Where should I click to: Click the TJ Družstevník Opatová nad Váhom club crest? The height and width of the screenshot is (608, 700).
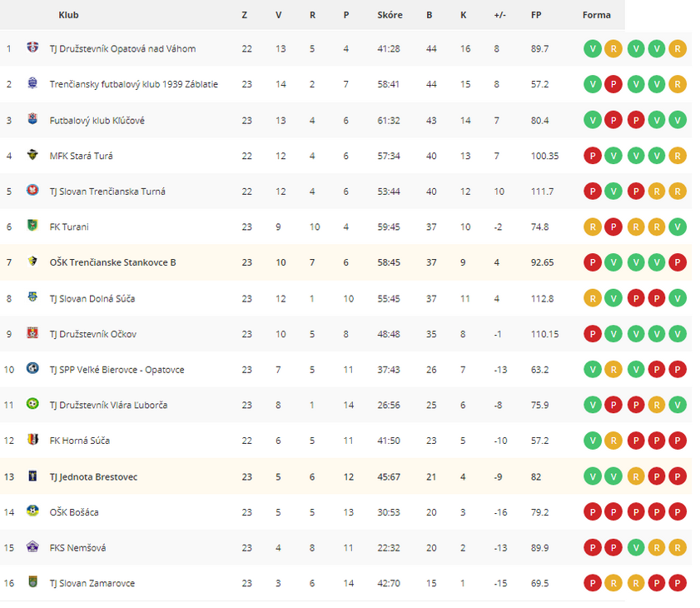point(32,47)
